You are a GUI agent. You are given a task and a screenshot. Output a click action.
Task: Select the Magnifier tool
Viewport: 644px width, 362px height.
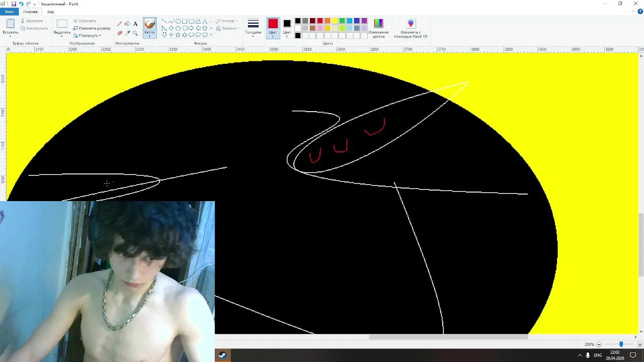(x=135, y=33)
